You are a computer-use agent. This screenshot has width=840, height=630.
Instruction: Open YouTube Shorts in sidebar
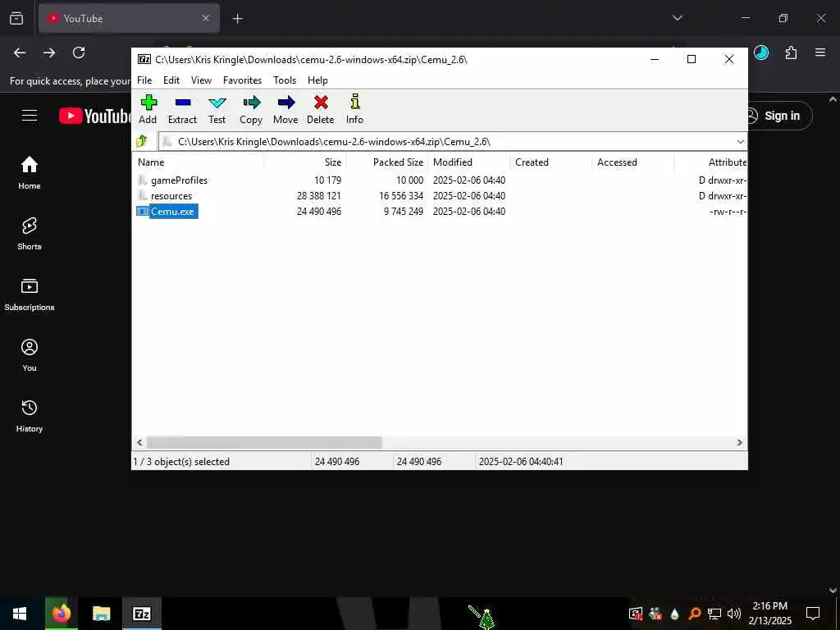[x=30, y=234]
